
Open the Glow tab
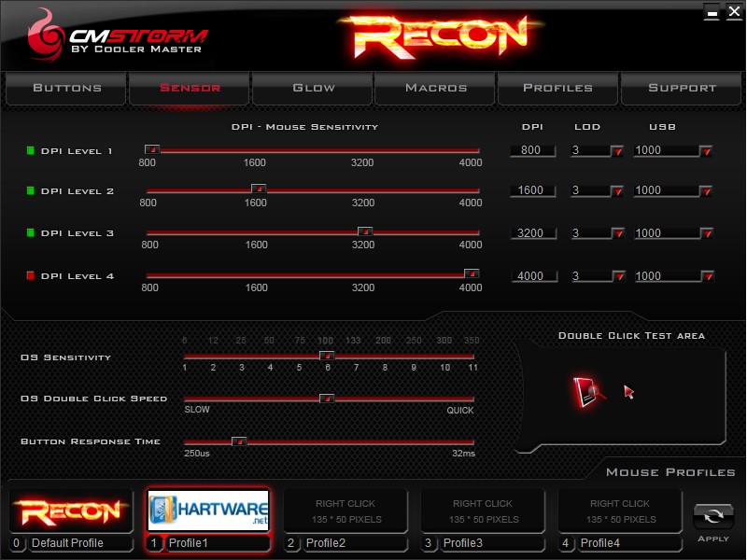point(313,88)
